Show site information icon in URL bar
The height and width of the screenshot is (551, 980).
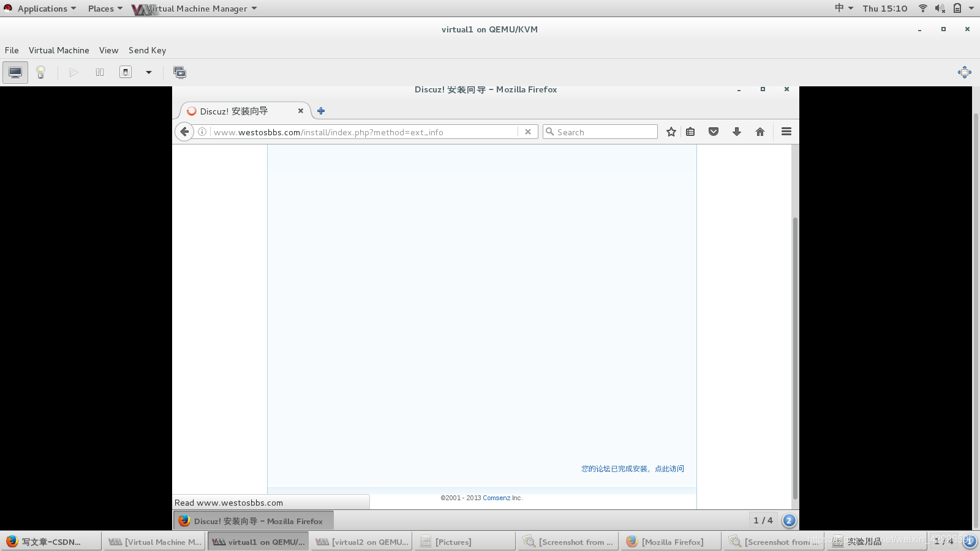[x=202, y=132]
